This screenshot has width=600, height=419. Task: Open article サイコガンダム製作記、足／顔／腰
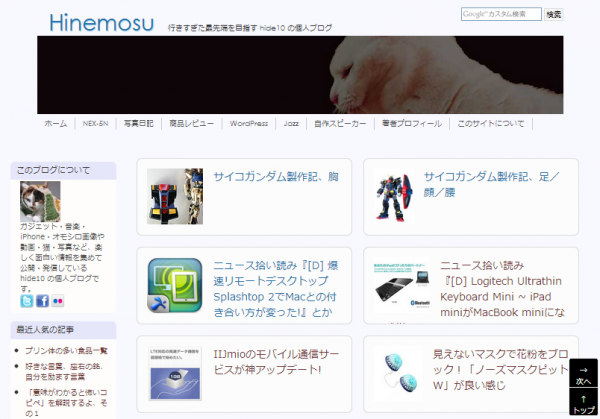click(x=492, y=184)
